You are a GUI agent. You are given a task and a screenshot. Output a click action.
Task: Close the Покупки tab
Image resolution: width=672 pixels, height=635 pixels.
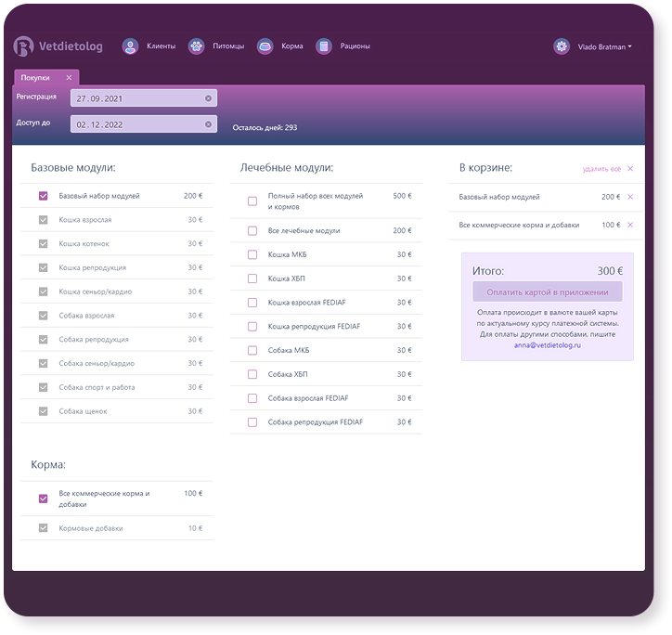70,78
